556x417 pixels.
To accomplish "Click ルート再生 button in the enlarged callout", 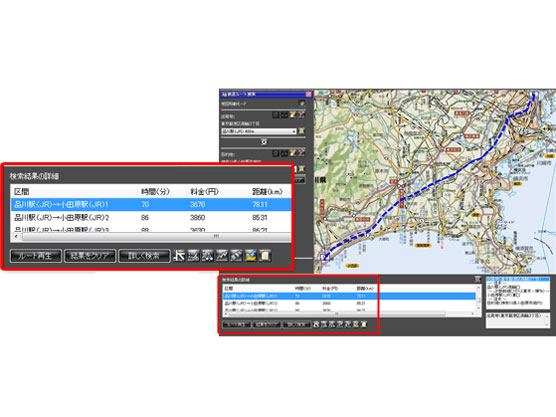I will (x=35, y=256).
